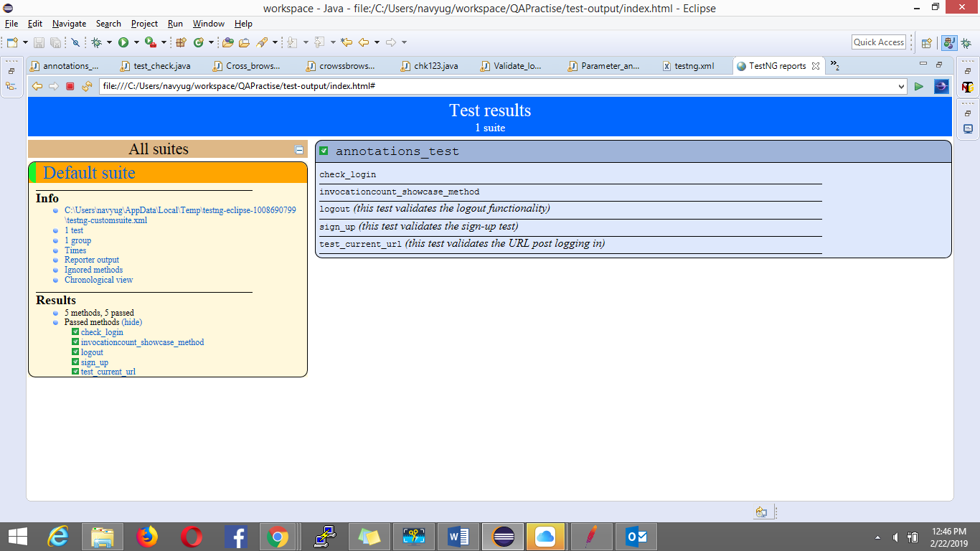
Task: Click the Save icon
Action: click(x=38, y=42)
